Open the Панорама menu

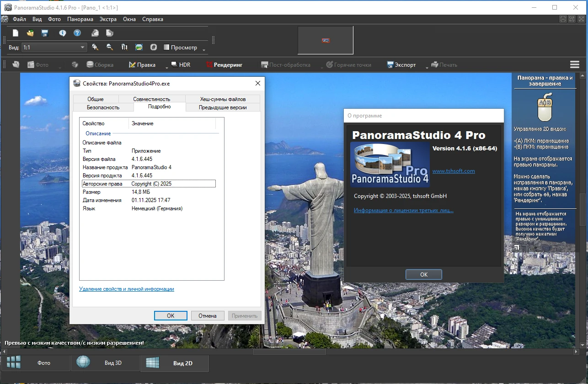(x=80, y=19)
